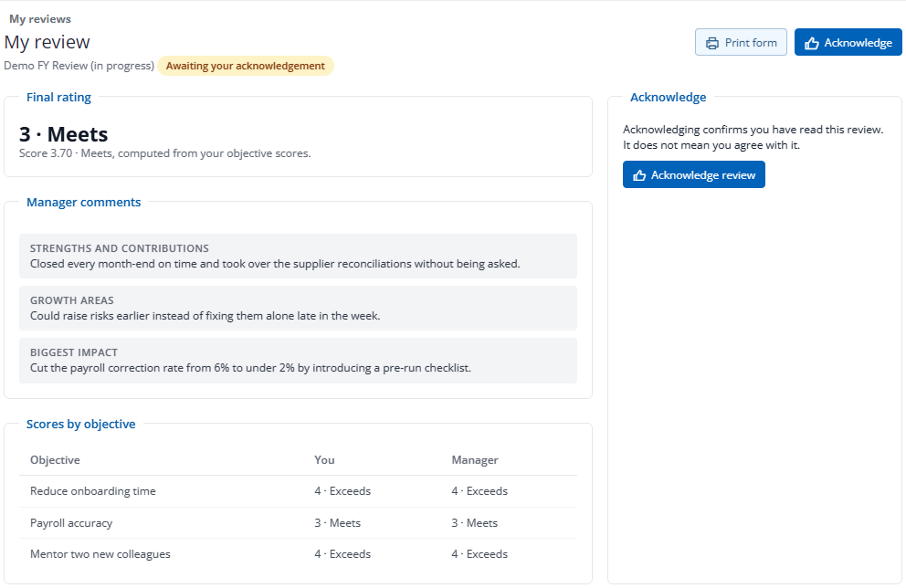Screen dimensions: 906x588
Task: Click the month-end supplier reconciliations comment
Action: pyautogui.click(x=275, y=264)
